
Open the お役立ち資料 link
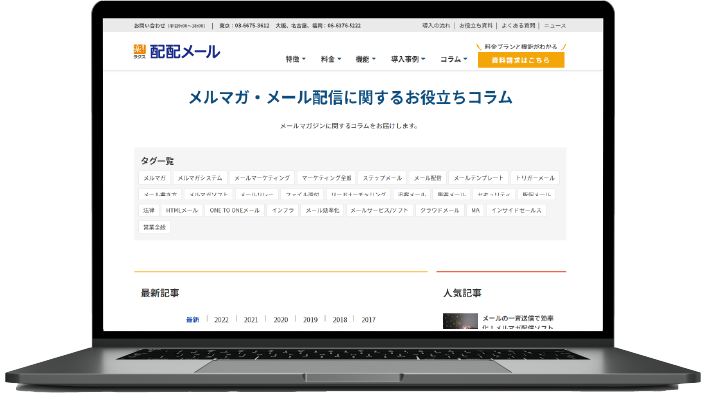click(476, 25)
